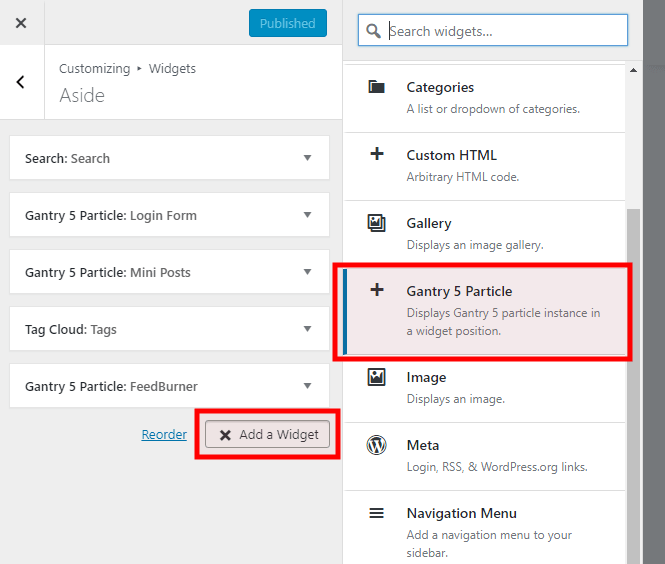Expand Gantry 5 Particle: FeedBurner widget
This screenshot has height=564, width=665.
(x=169, y=386)
